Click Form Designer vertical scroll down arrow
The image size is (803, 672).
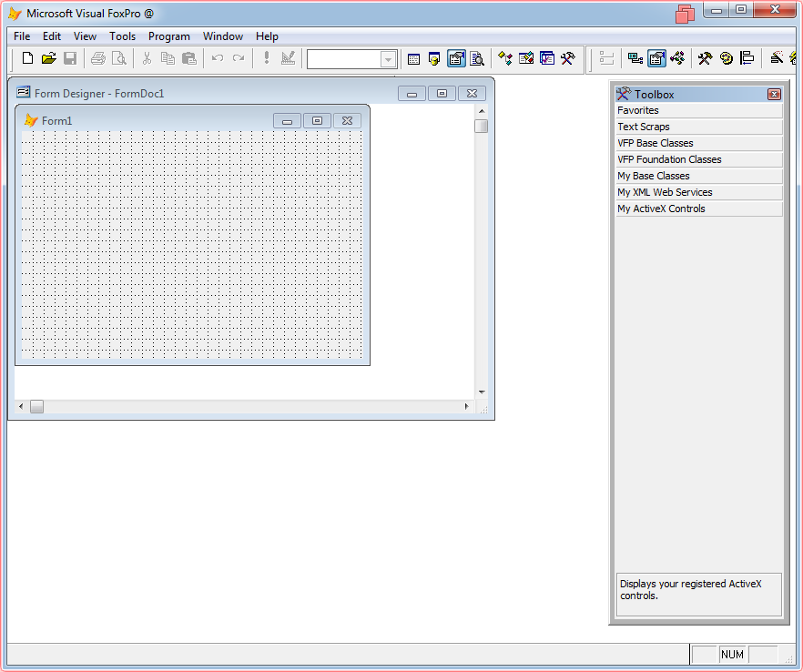(482, 392)
